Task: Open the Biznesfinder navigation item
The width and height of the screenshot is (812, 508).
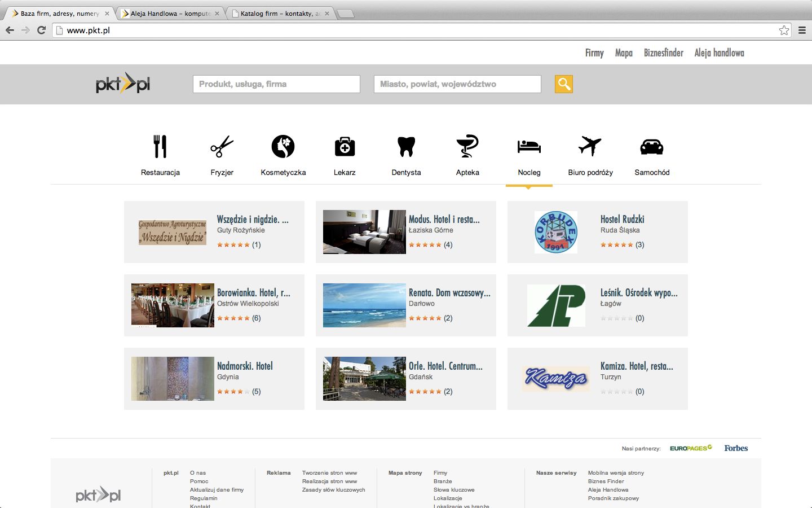Action: click(x=664, y=52)
